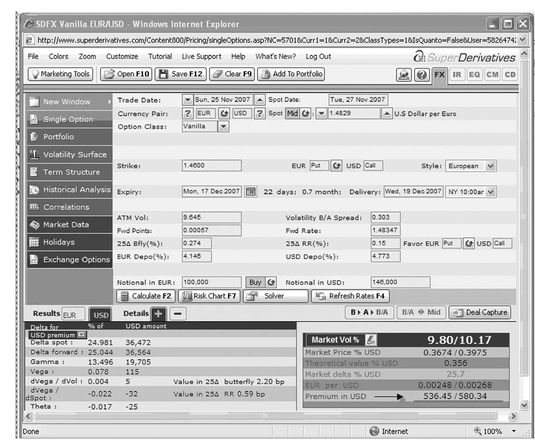Viewport: 535px width, 444px height.
Task: Open the File menu
Action: point(33,56)
